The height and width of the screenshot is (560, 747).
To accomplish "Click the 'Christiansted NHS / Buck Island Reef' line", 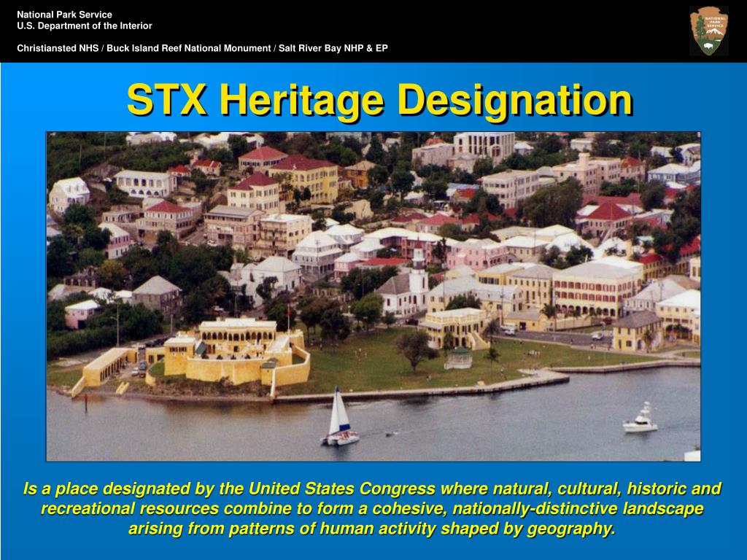I will [203, 48].
